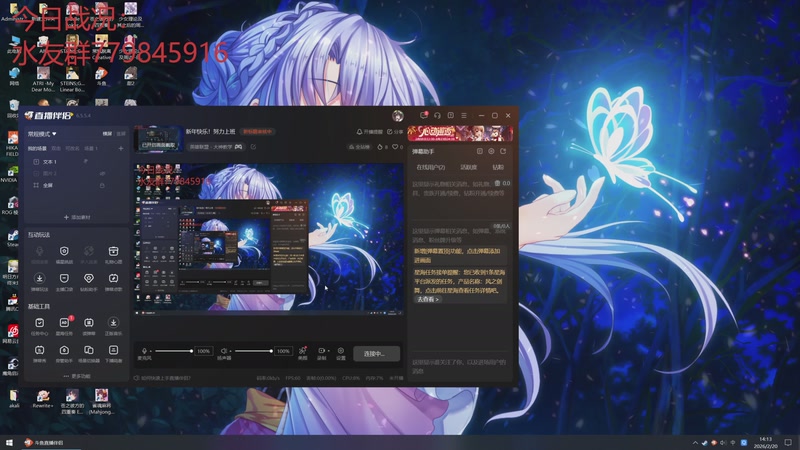Toggle visibility of the 图片 source

click(102, 173)
